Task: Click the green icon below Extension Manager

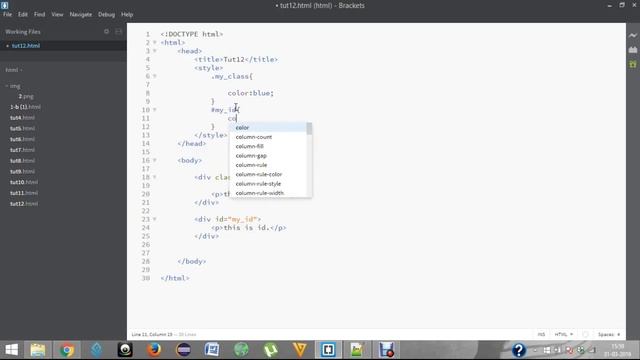Action: pyautogui.click(x=633, y=64)
